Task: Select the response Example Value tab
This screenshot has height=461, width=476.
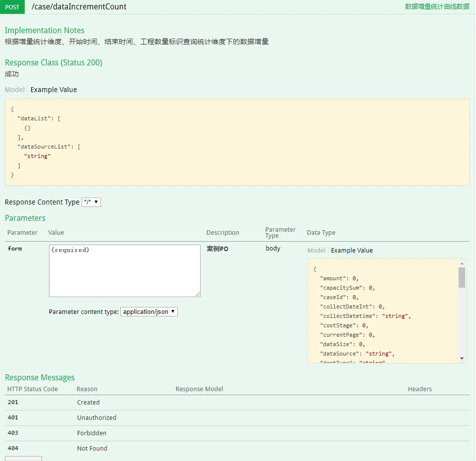Action: tap(53, 90)
